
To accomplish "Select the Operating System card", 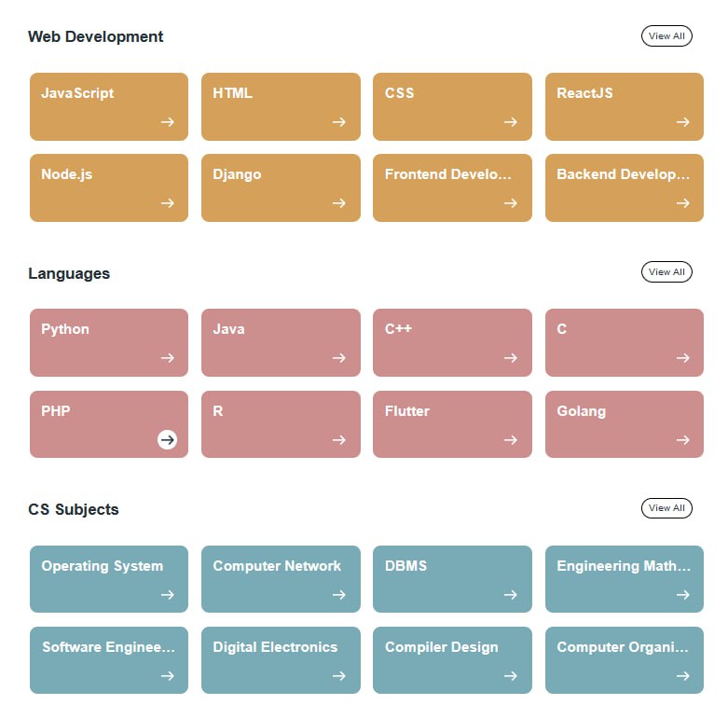I will click(x=108, y=578).
